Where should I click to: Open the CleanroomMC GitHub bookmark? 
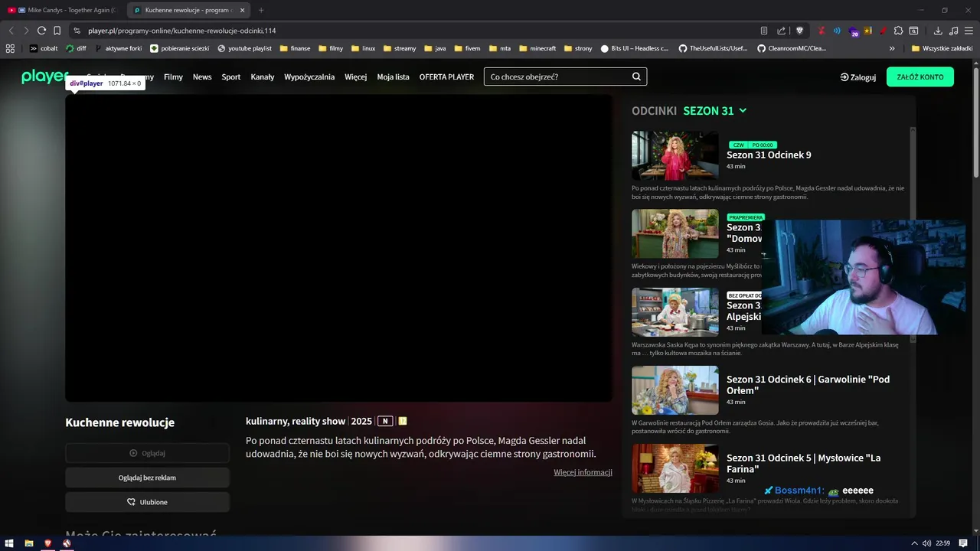[x=792, y=48]
